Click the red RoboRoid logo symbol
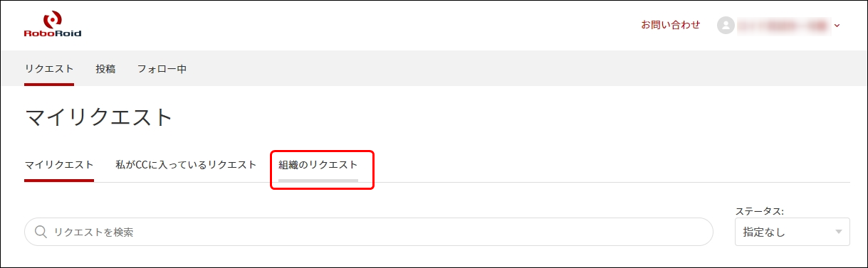The width and height of the screenshot is (868, 268). click(x=53, y=20)
